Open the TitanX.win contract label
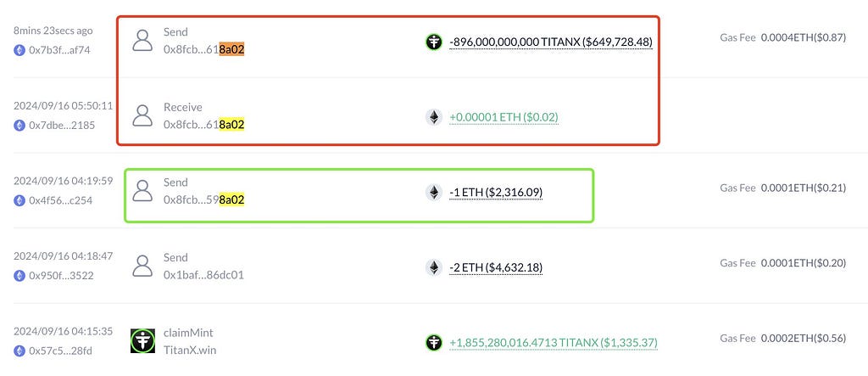The image size is (868, 376). 190,351
